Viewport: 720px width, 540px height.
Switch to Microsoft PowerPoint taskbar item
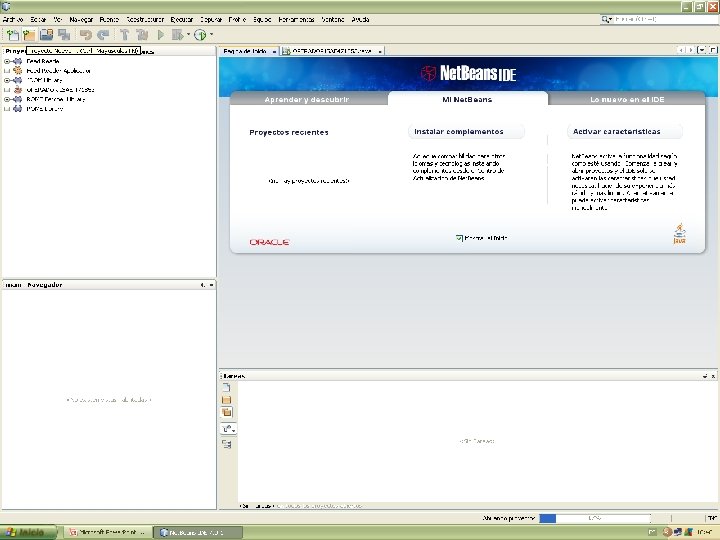107,532
